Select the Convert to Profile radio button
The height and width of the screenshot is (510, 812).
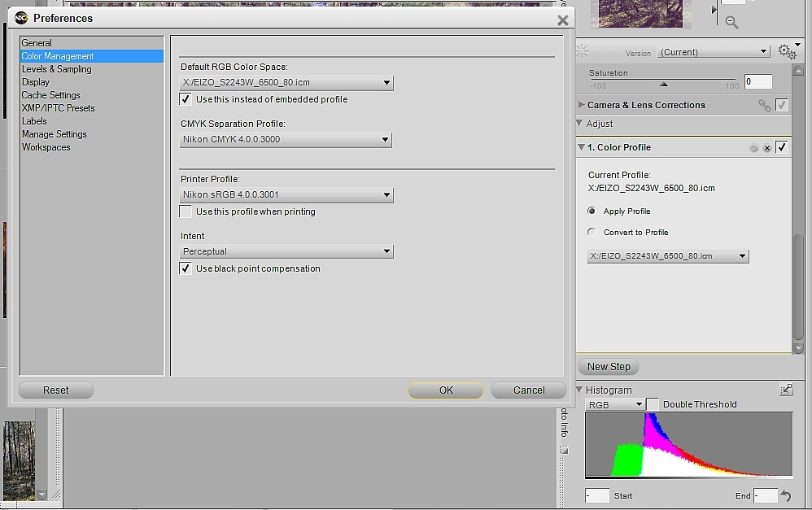(x=592, y=232)
